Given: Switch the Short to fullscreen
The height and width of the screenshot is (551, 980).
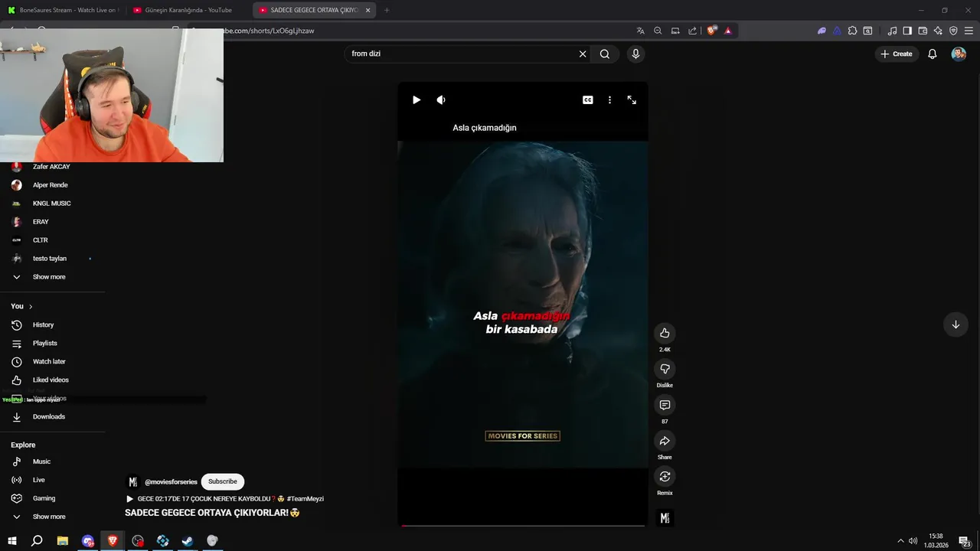Looking at the screenshot, I should (632, 100).
